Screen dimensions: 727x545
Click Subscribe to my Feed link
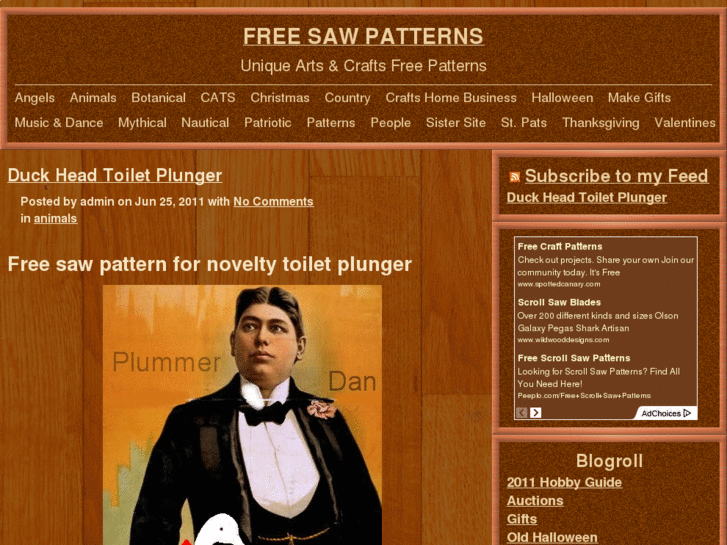pyautogui.click(x=616, y=176)
